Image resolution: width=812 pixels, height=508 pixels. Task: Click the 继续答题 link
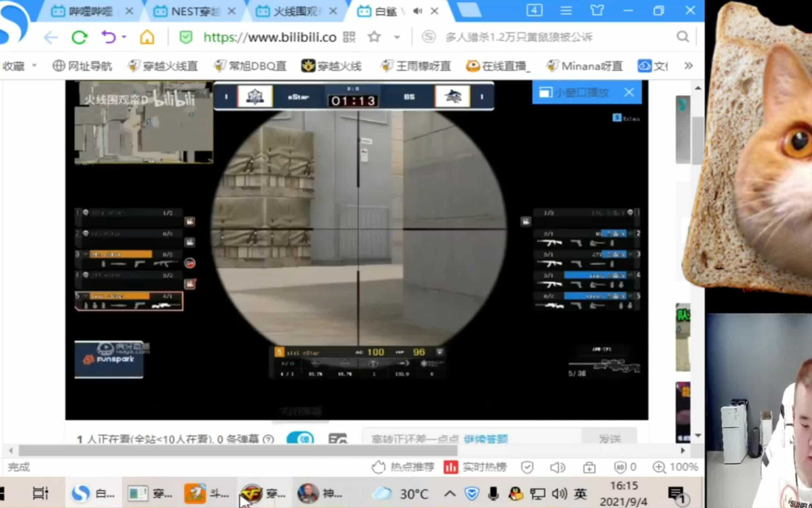[486, 439]
